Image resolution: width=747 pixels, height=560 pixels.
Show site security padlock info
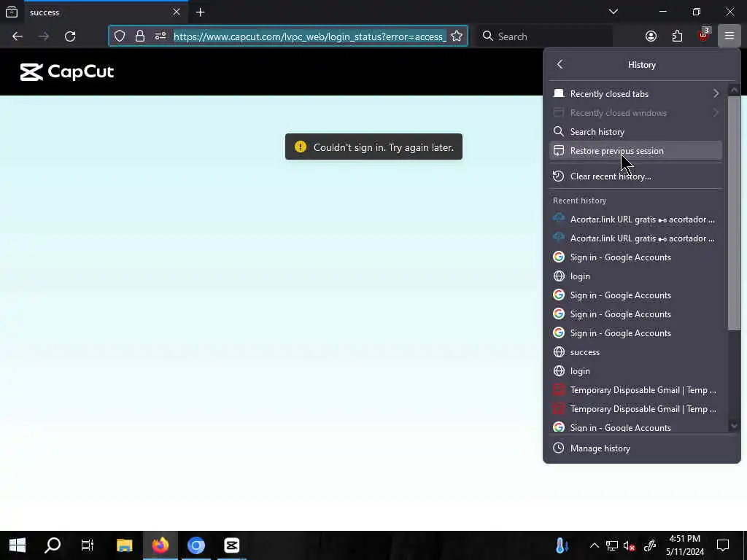[139, 36]
